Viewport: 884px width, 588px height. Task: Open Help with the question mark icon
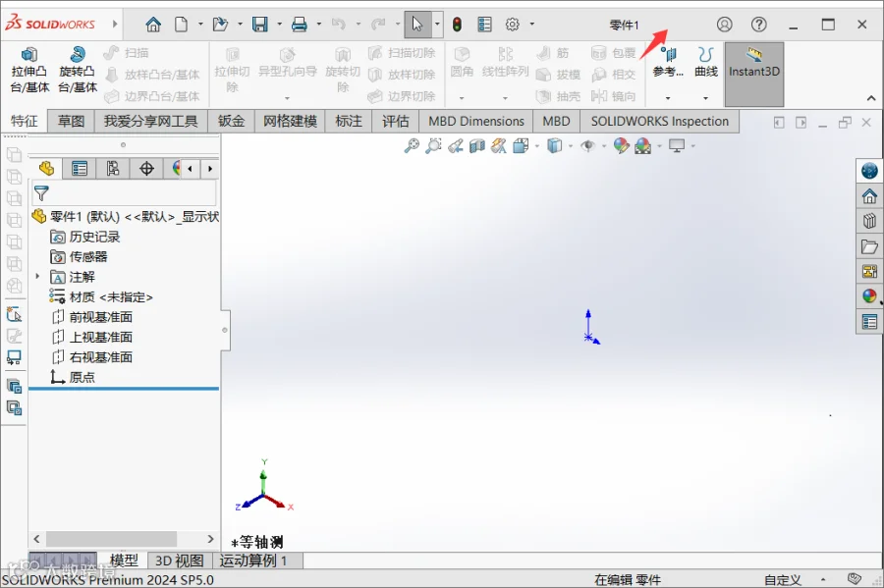coord(759,25)
